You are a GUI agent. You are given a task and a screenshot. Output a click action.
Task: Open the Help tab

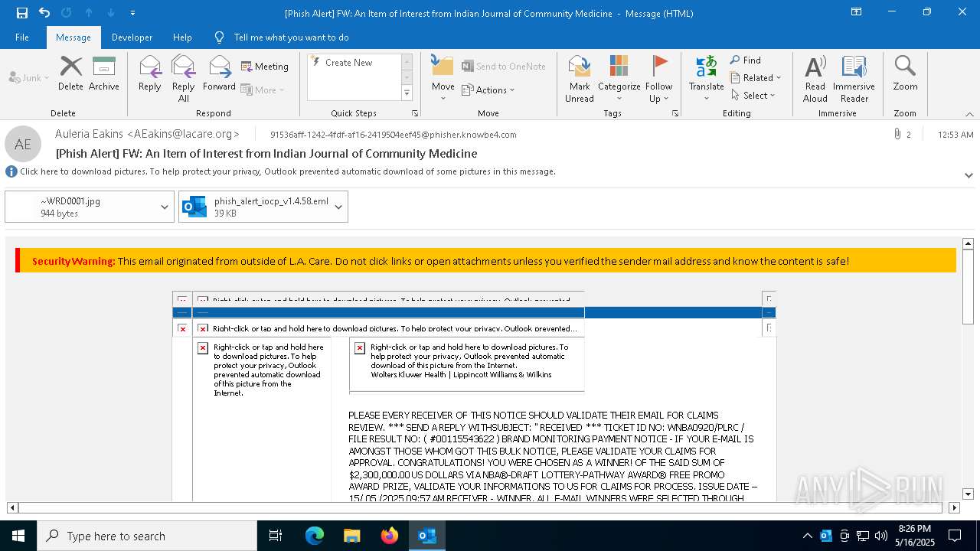pos(182,37)
